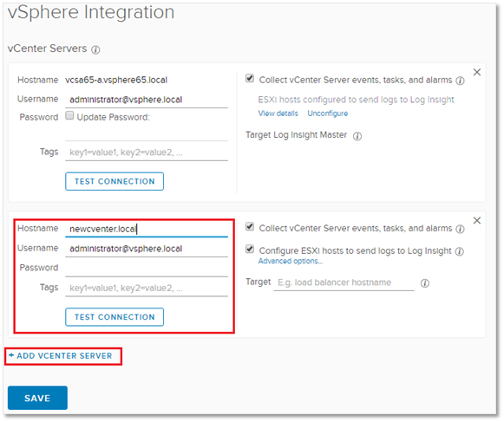Focus Username field of first server
The width and height of the screenshot is (504, 422).
tap(147, 100)
